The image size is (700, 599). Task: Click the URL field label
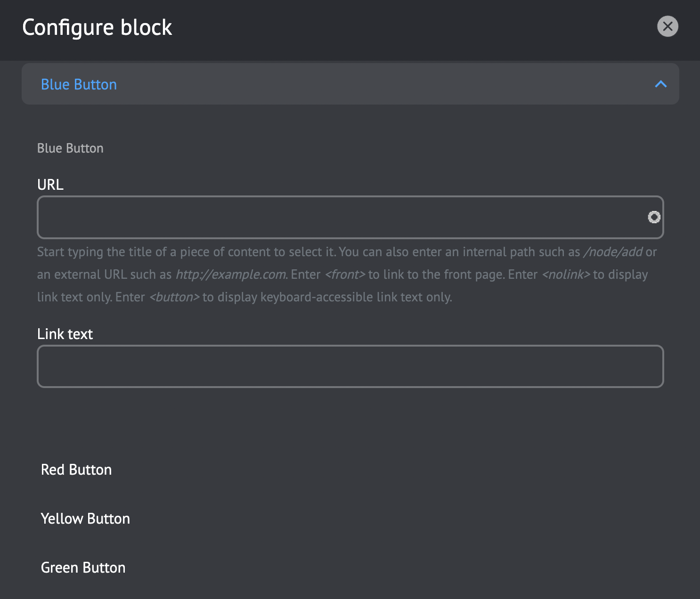[x=50, y=184]
